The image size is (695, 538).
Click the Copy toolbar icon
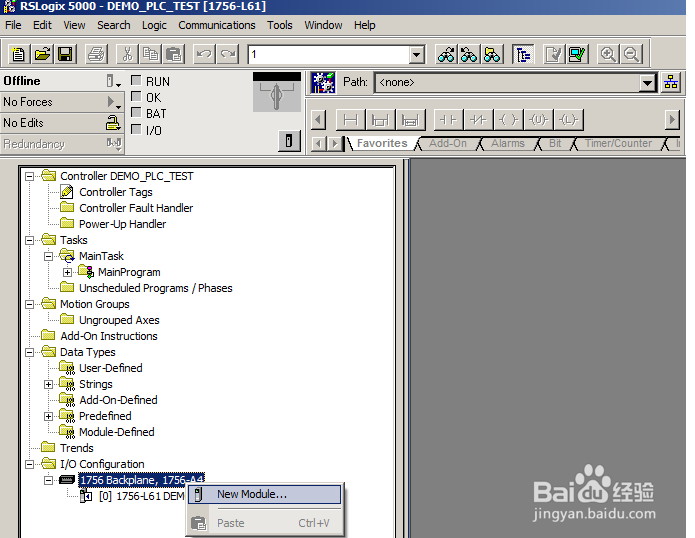tap(150, 55)
